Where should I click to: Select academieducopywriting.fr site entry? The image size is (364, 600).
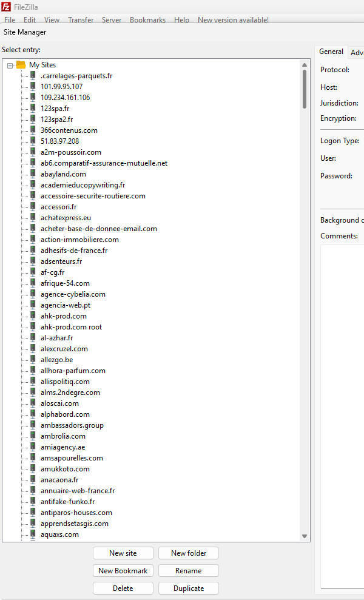[83, 185]
